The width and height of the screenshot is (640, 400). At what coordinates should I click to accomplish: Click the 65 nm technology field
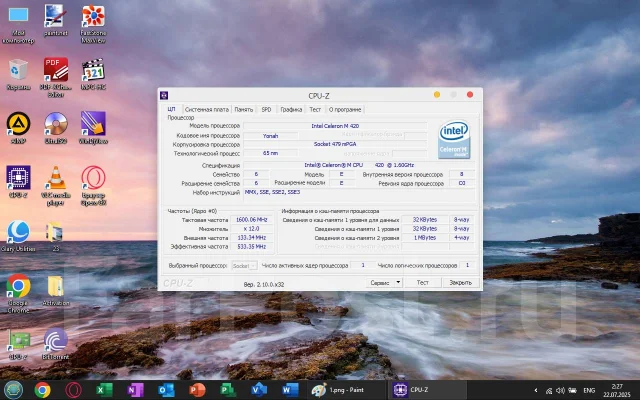tap(270, 153)
